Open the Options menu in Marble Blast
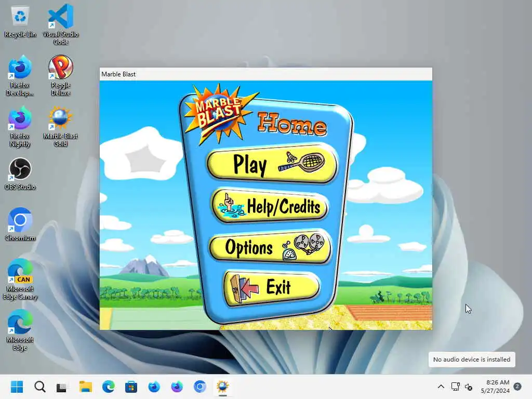The width and height of the screenshot is (532, 399). (270, 247)
